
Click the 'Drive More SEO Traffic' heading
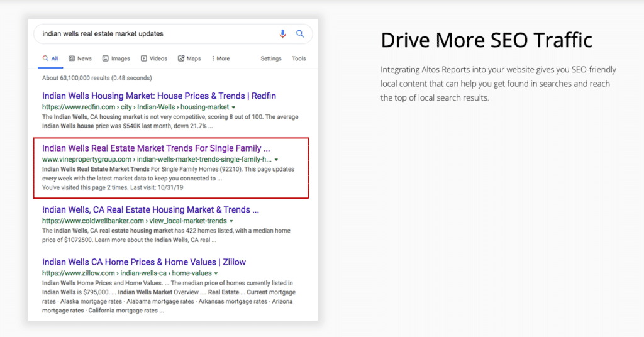point(486,40)
